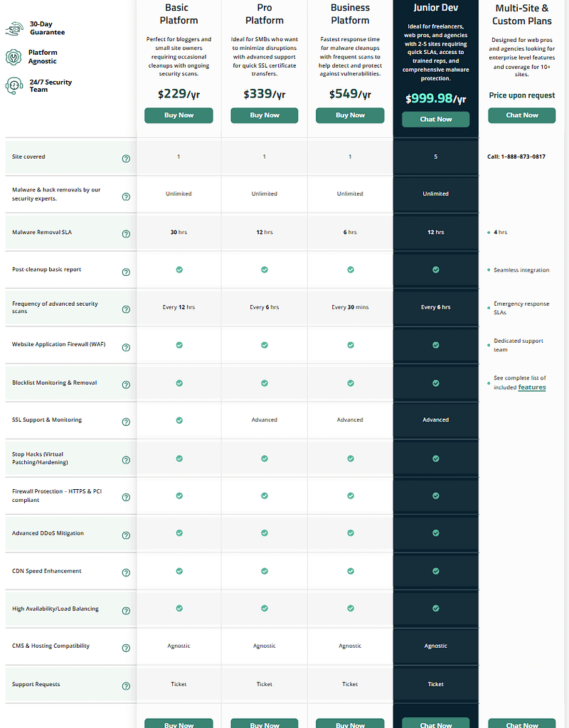Click help icon next to Malware Removal SLA
Viewport: 569px width, 728px height.
coord(126,234)
